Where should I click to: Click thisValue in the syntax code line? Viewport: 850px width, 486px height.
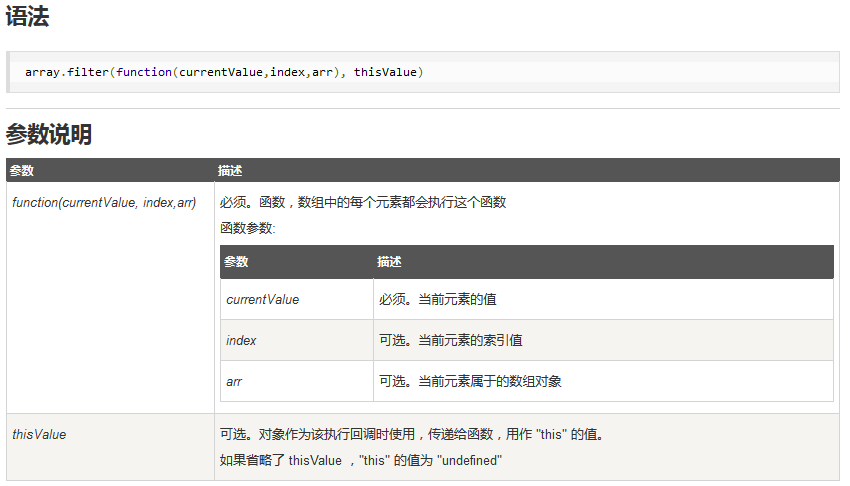click(x=385, y=72)
